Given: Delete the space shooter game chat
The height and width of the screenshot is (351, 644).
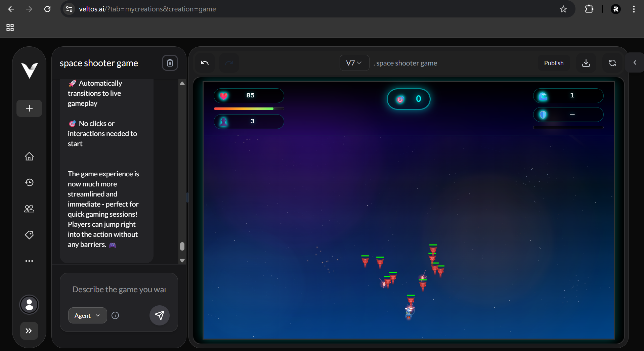Looking at the screenshot, I should (x=170, y=63).
